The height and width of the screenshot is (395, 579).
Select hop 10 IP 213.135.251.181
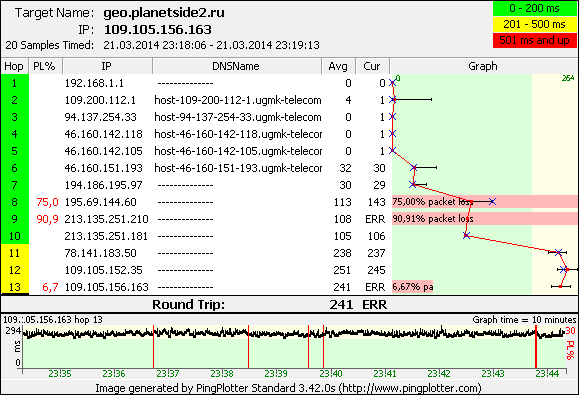point(106,236)
